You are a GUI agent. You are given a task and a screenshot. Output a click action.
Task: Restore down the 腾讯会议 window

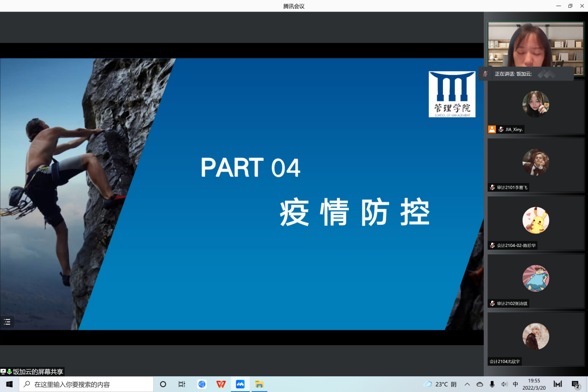click(570, 6)
